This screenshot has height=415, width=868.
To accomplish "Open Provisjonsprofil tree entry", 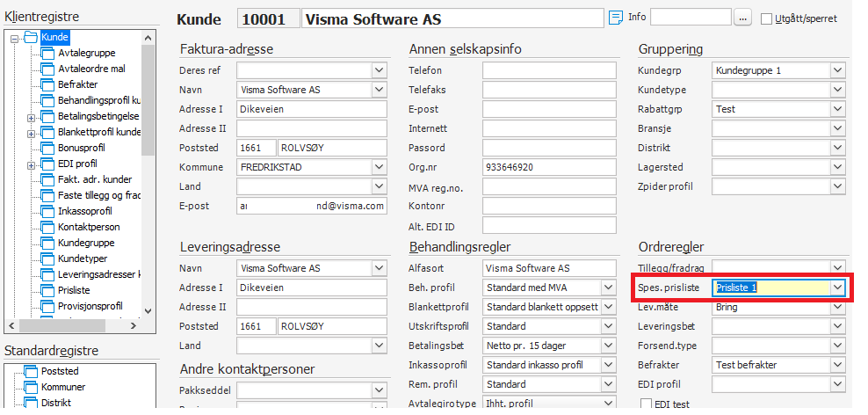I will pyautogui.click(x=90, y=306).
